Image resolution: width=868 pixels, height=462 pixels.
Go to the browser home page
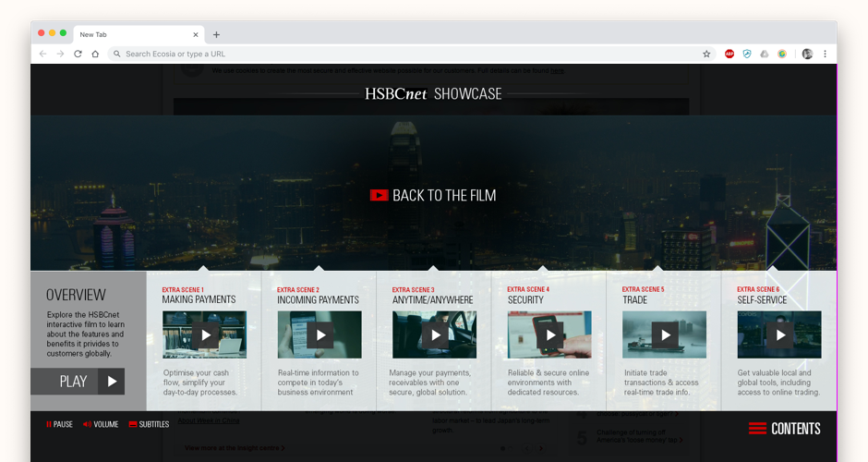pyautogui.click(x=95, y=54)
